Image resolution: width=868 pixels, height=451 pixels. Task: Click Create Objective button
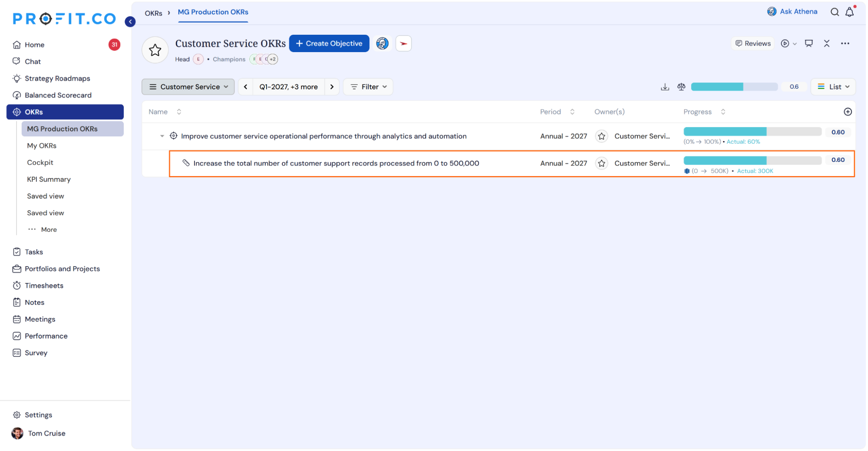(329, 43)
